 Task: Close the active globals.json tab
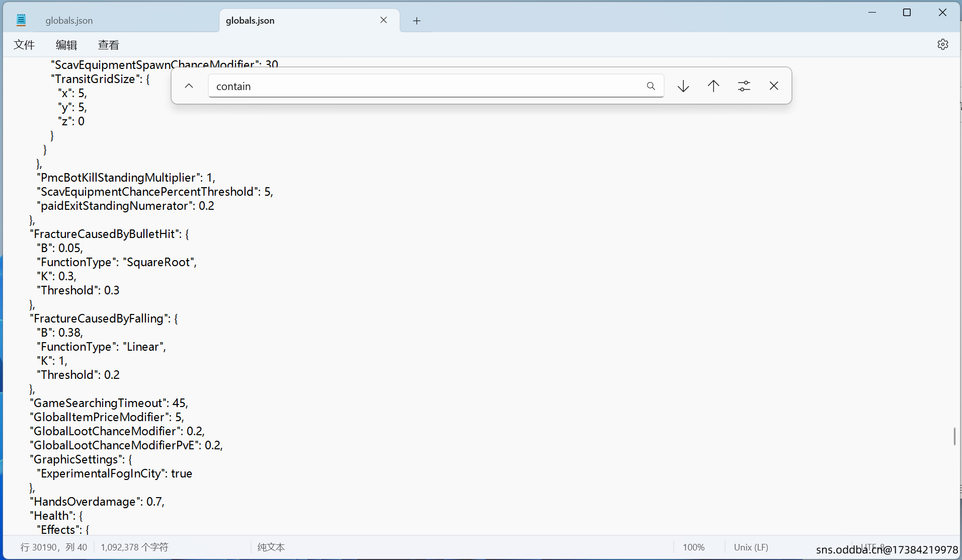pos(383,20)
